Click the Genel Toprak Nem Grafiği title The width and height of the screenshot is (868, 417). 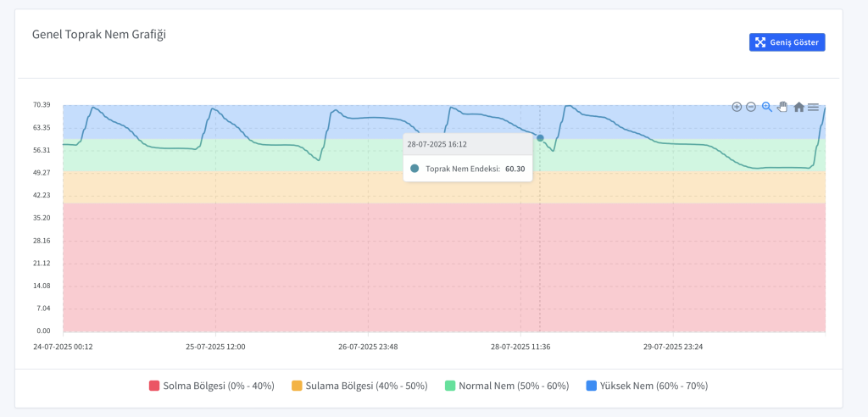pyautogui.click(x=98, y=35)
